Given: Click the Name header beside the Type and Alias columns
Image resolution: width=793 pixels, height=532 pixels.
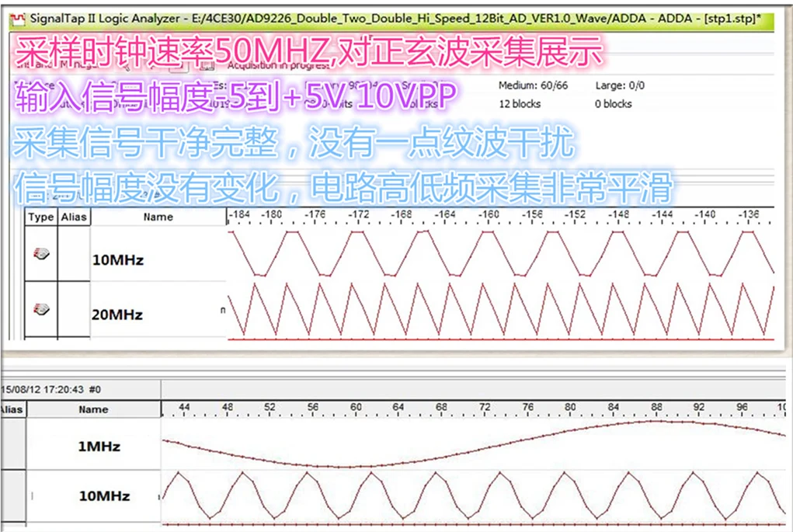Looking at the screenshot, I should [x=158, y=217].
